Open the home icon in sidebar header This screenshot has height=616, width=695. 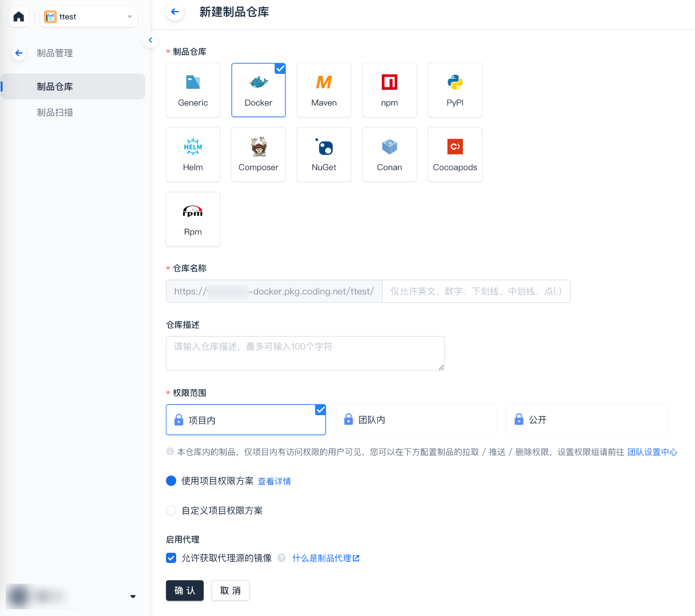point(19,17)
